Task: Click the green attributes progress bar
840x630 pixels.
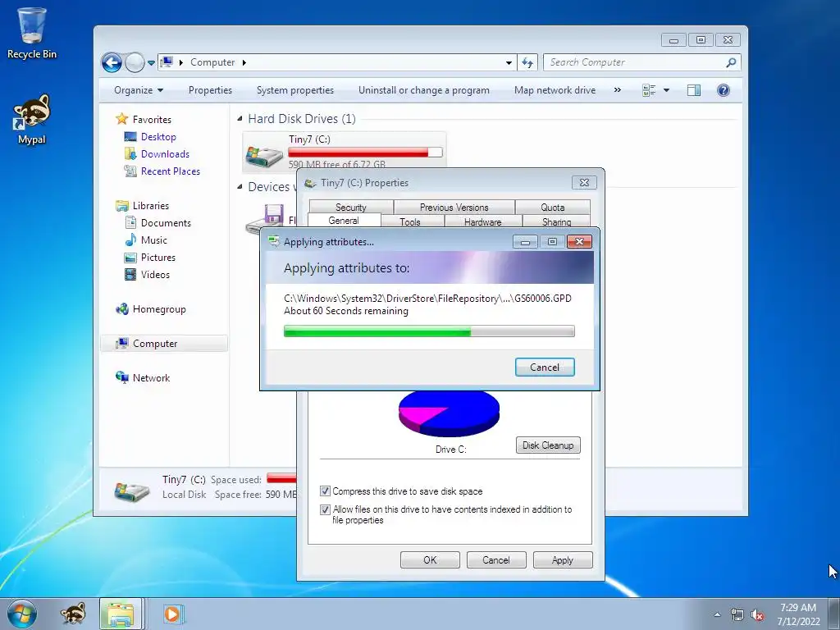Action: coord(429,331)
